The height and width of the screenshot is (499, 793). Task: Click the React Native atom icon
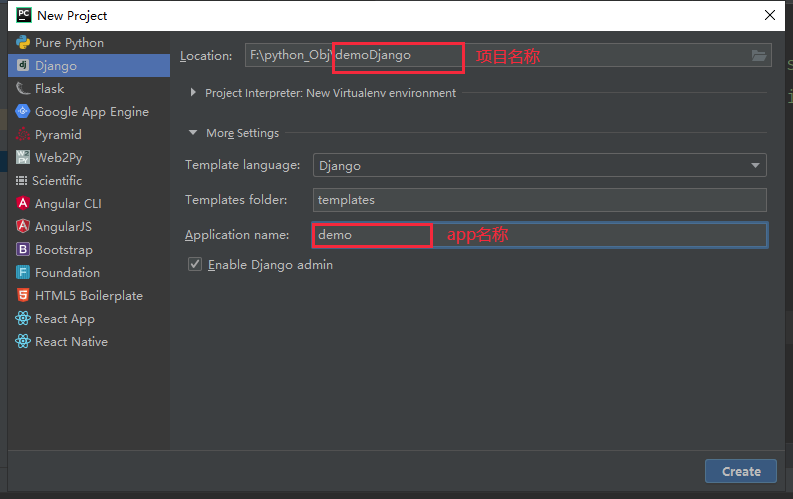[23, 342]
